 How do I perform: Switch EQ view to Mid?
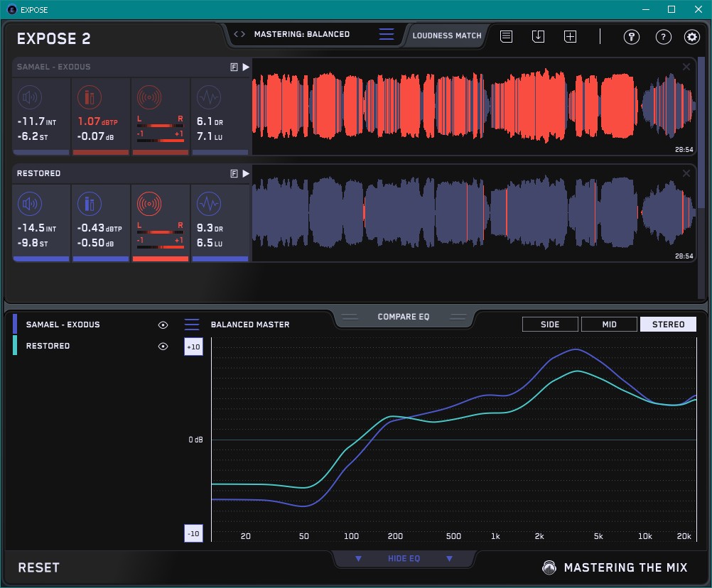point(609,325)
